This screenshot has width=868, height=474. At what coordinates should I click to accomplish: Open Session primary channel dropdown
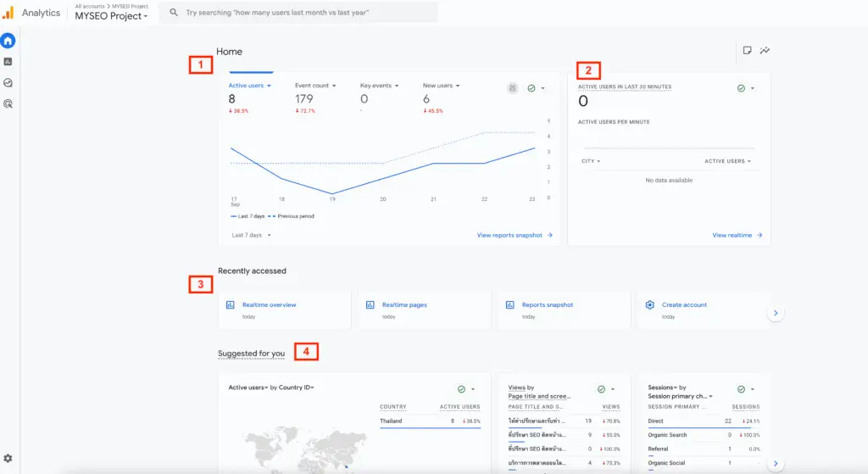pyautogui.click(x=681, y=397)
